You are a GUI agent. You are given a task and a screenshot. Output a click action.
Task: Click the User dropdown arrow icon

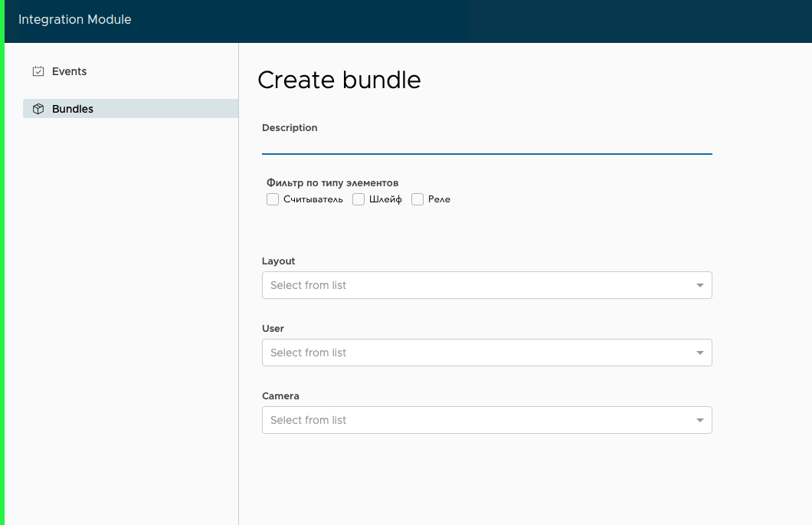coord(699,353)
